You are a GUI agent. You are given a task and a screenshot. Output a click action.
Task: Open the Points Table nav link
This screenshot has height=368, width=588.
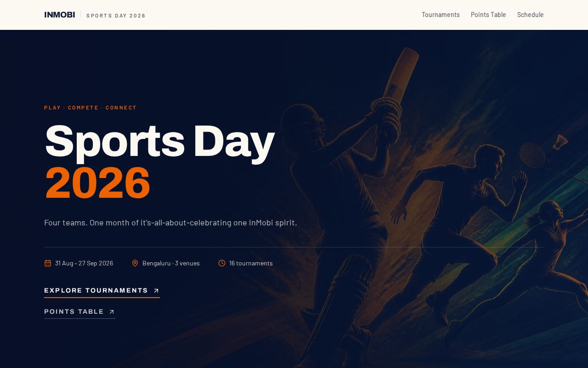488,15
